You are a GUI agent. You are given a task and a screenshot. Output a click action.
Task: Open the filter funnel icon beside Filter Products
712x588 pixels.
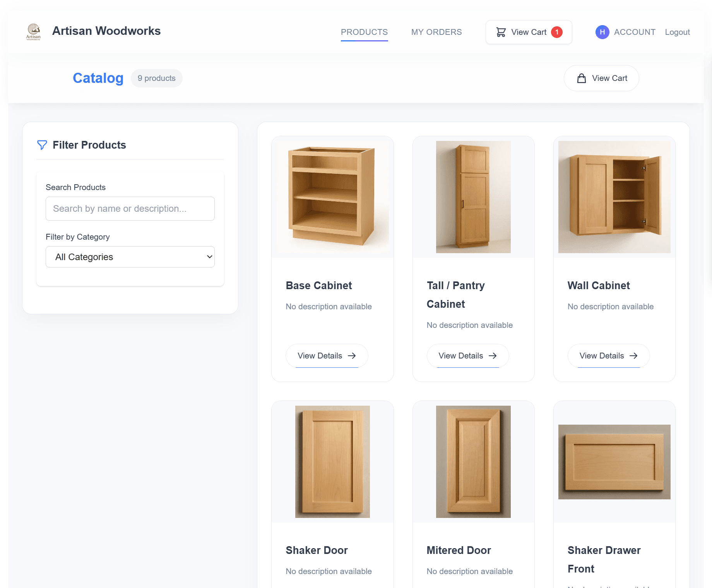point(42,145)
